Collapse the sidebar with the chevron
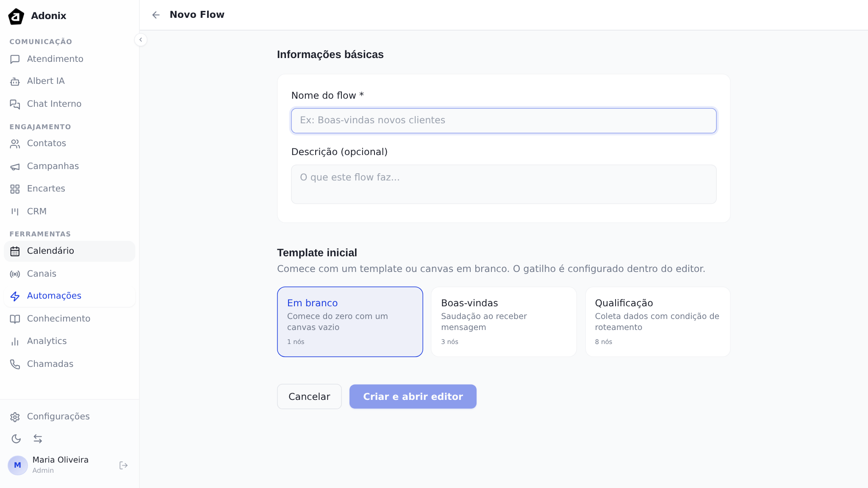Viewport: 868px width, 488px height. point(141,39)
